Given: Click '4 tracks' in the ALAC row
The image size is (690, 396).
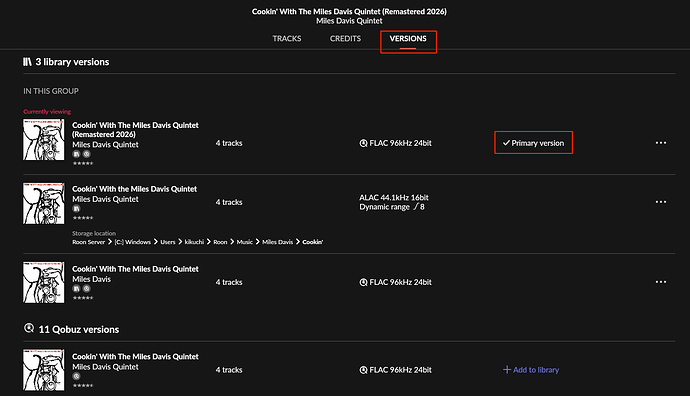Looking at the screenshot, I should (229, 202).
